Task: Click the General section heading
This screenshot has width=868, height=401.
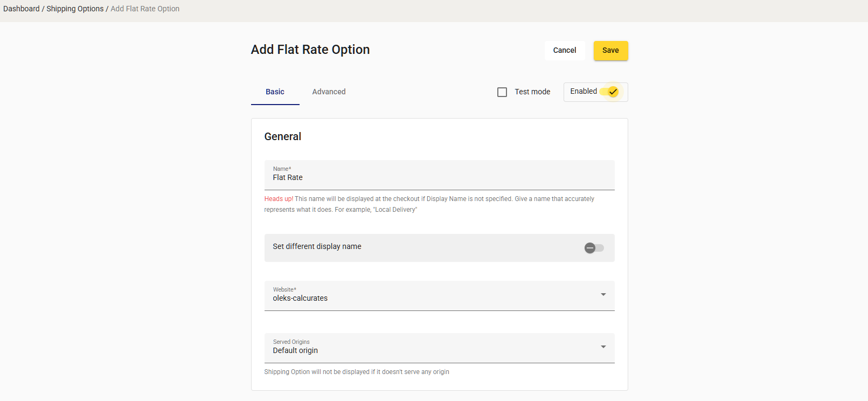Action: click(x=282, y=136)
